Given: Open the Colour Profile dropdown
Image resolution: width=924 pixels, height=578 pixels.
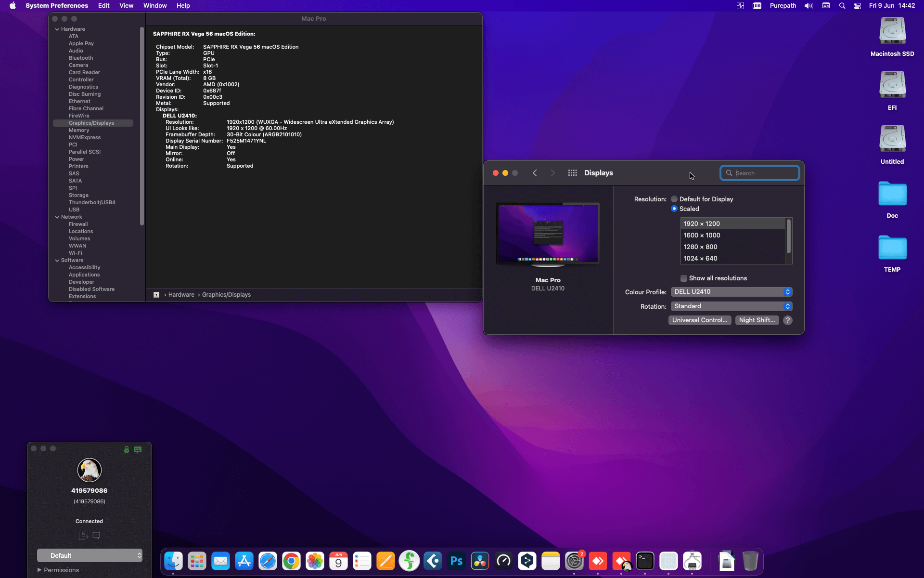Looking at the screenshot, I should click(731, 292).
